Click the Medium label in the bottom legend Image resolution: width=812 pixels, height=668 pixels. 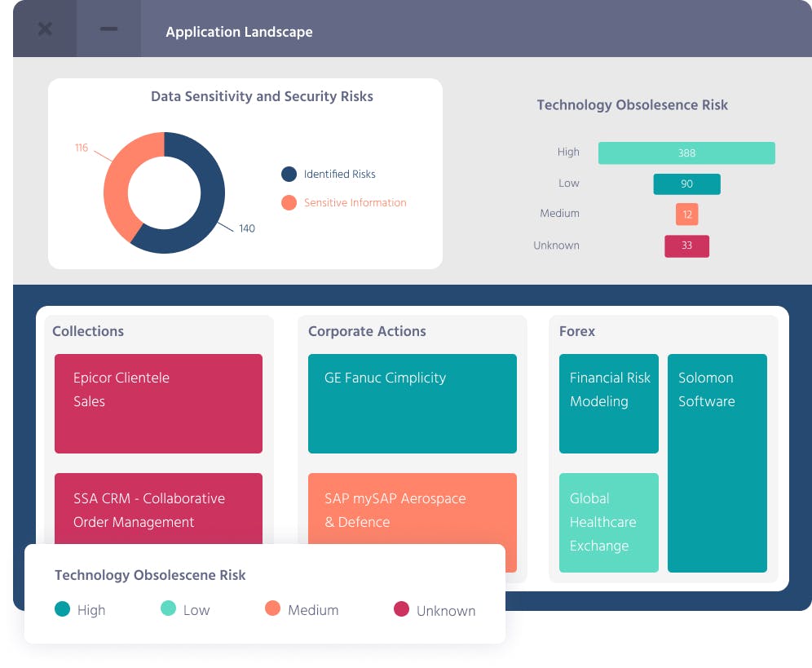(x=313, y=610)
